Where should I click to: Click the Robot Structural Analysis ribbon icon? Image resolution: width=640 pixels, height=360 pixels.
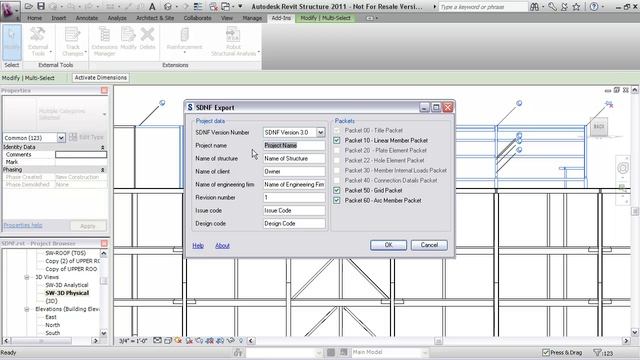click(233, 41)
